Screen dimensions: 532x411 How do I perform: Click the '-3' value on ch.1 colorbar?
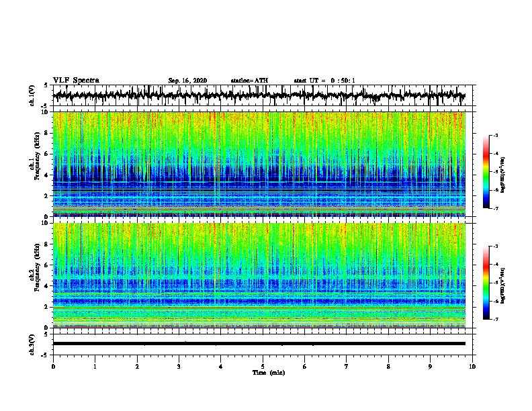(x=495, y=136)
